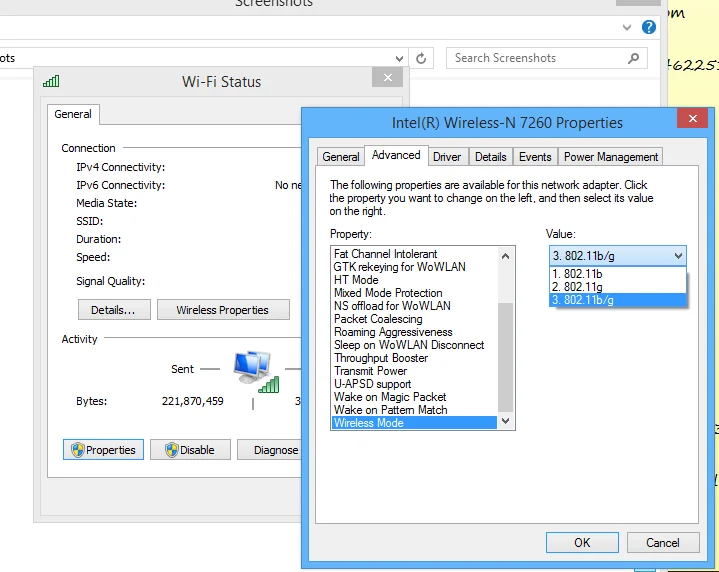
Task: Select U-APSD support property
Action: [414, 384]
